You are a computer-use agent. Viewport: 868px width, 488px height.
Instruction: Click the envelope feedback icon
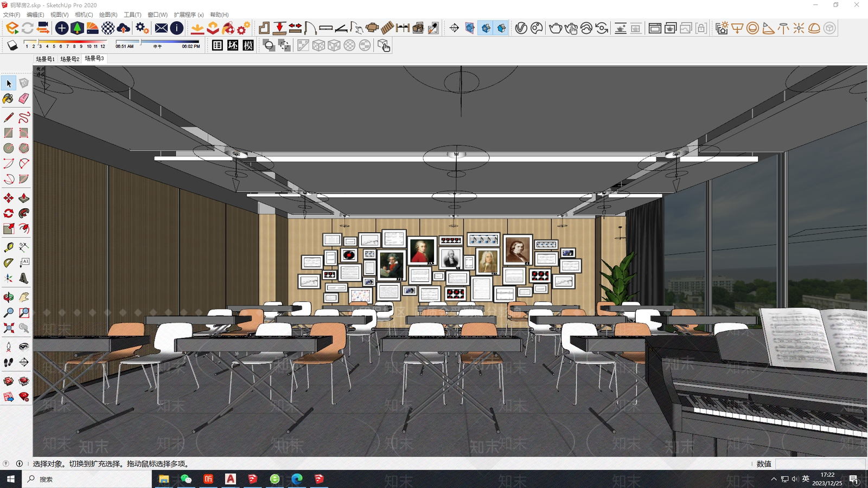click(x=161, y=28)
